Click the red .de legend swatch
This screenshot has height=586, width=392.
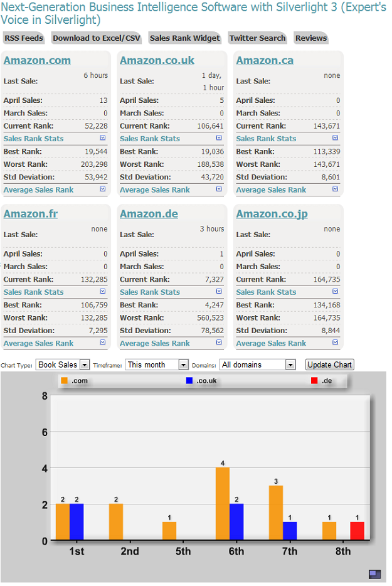(314, 380)
